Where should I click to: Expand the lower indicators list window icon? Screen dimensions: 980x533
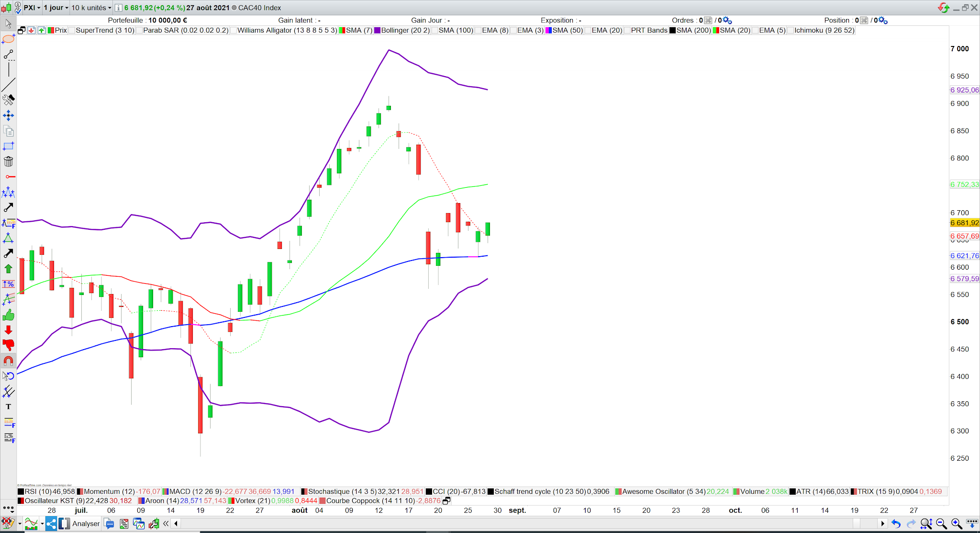[x=446, y=500]
